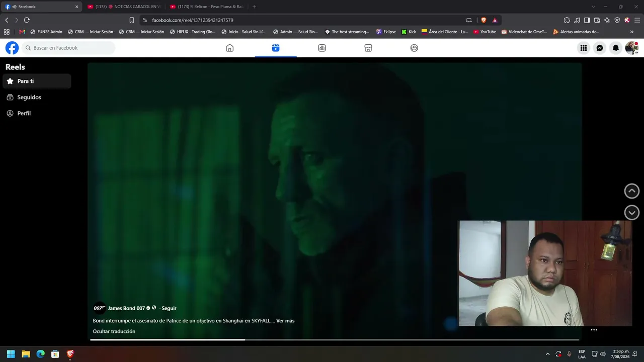Go forward in browser history
The height and width of the screenshot is (362, 644).
pyautogui.click(x=17, y=20)
